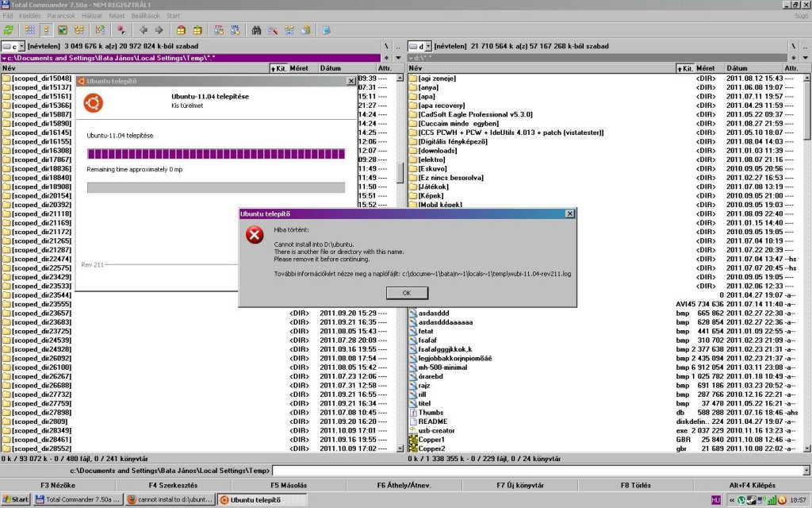
Task: Click F5 Másolás function button
Action: (x=289, y=485)
